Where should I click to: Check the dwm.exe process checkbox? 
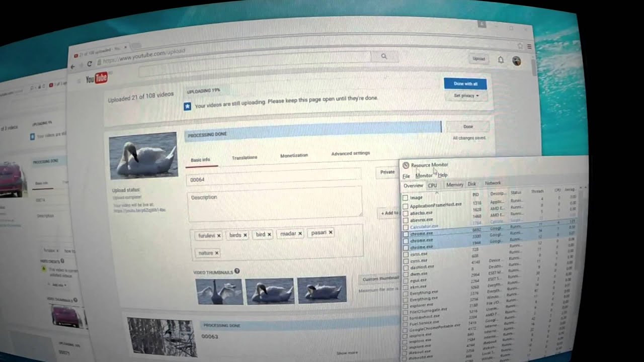click(406, 275)
